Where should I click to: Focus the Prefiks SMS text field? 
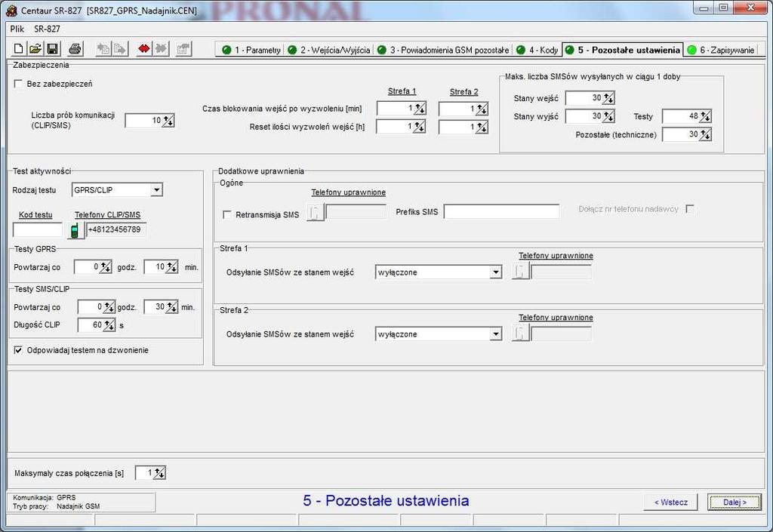[501, 212]
